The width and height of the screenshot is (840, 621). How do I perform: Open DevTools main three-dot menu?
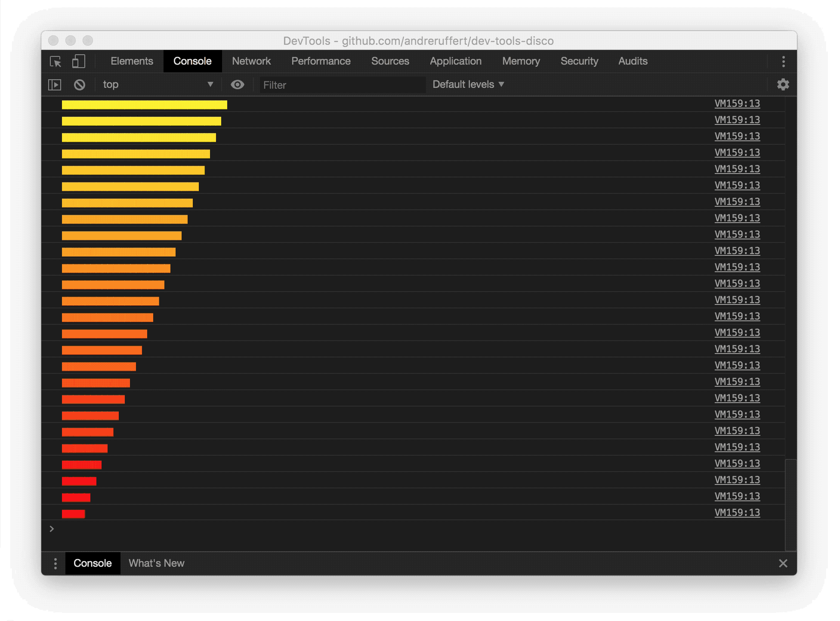pos(783,62)
